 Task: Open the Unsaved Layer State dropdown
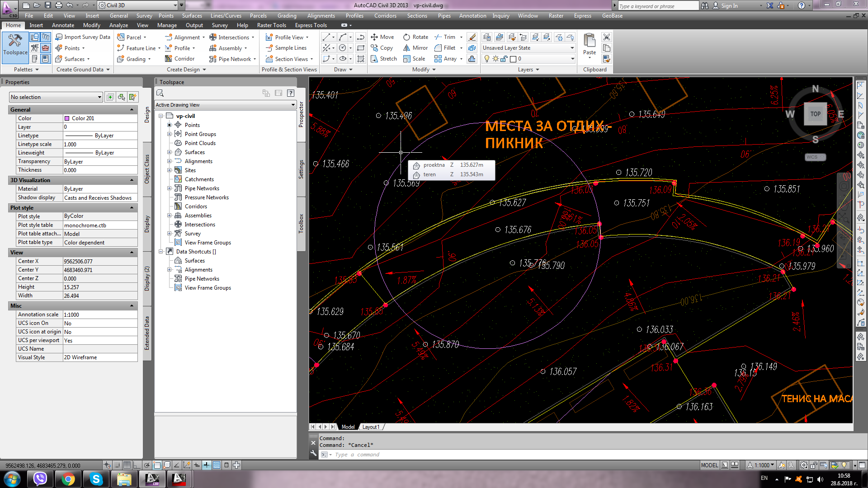tap(528, 48)
